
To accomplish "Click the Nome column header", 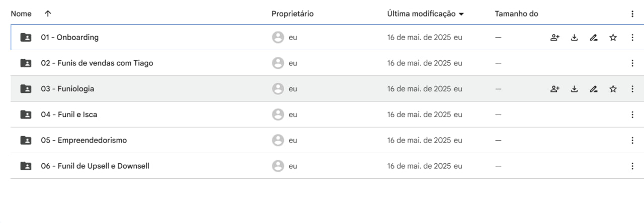I will point(21,14).
